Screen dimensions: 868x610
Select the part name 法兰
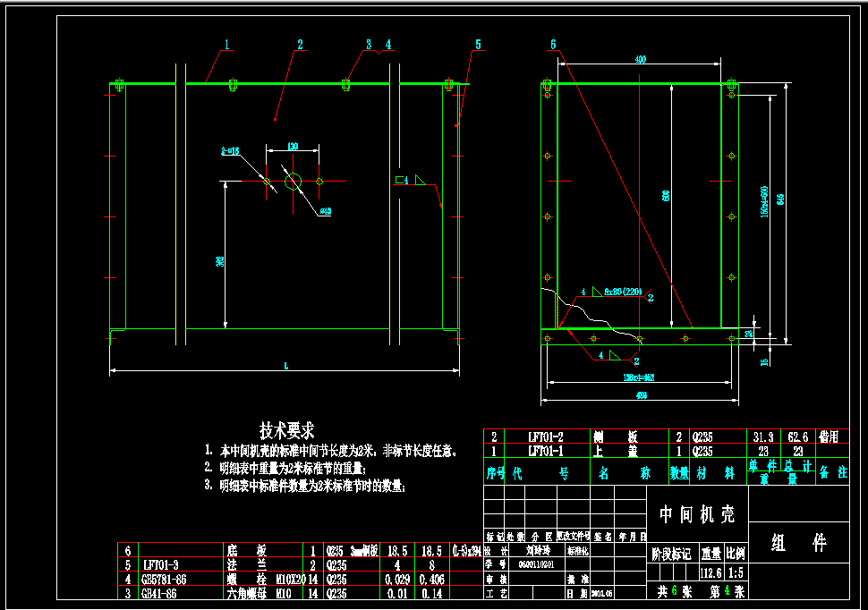pos(246,565)
